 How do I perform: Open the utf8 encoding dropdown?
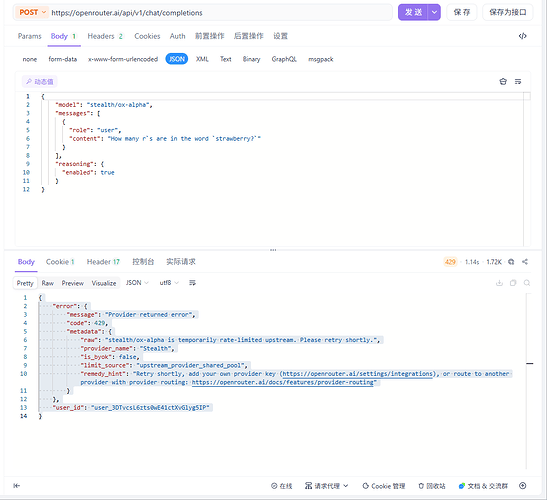tap(169, 283)
